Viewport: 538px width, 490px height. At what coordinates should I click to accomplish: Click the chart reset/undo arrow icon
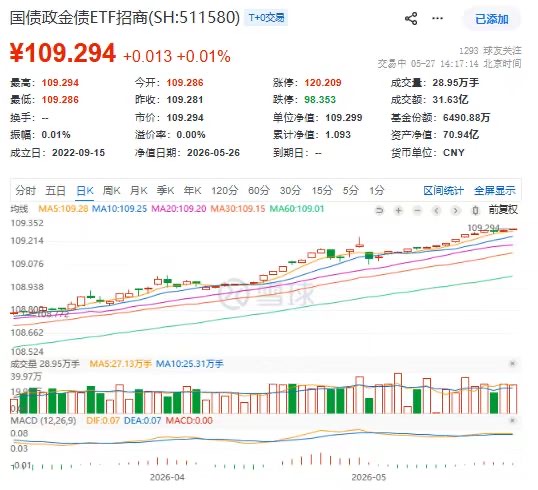(379, 210)
